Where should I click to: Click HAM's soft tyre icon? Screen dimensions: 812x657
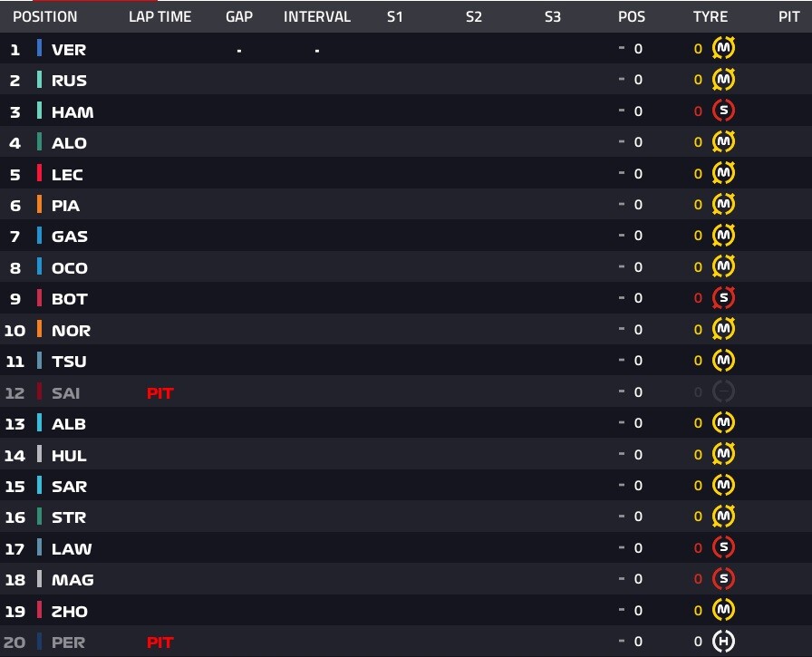tap(723, 111)
